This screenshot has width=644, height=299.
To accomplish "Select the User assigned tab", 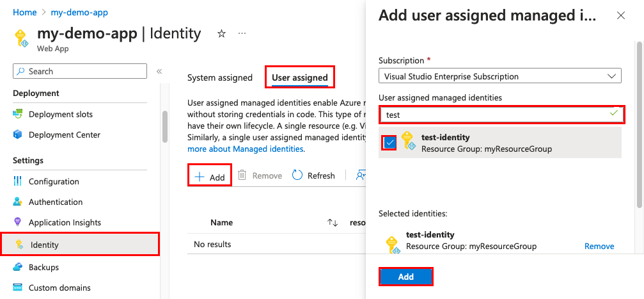I will pos(300,78).
